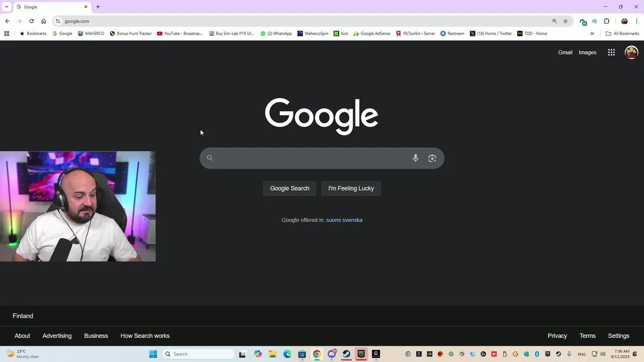Expand hidden bookmarks chevron
644x362 pixels.
(592, 34)
